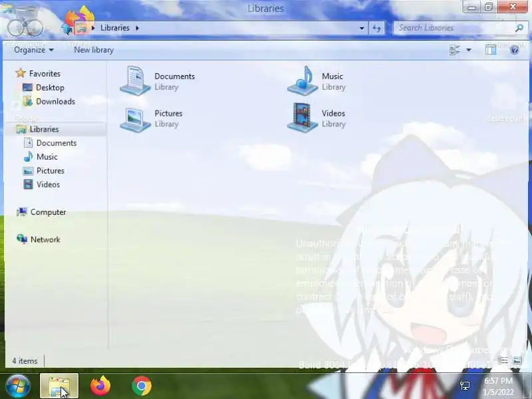Click New library button

[x=94, y=50]
